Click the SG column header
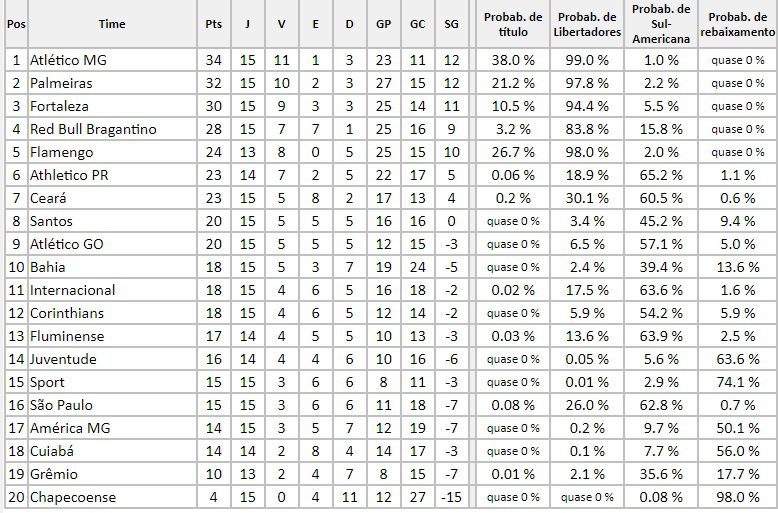Viewport: 778px width, 513px height. [x=451, y=24]
